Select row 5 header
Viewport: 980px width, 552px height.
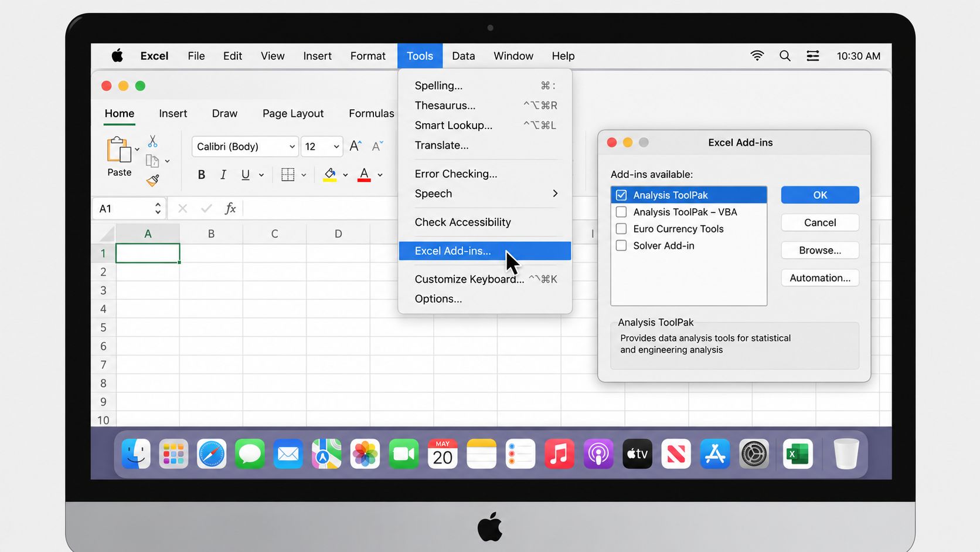coord(103,327)
